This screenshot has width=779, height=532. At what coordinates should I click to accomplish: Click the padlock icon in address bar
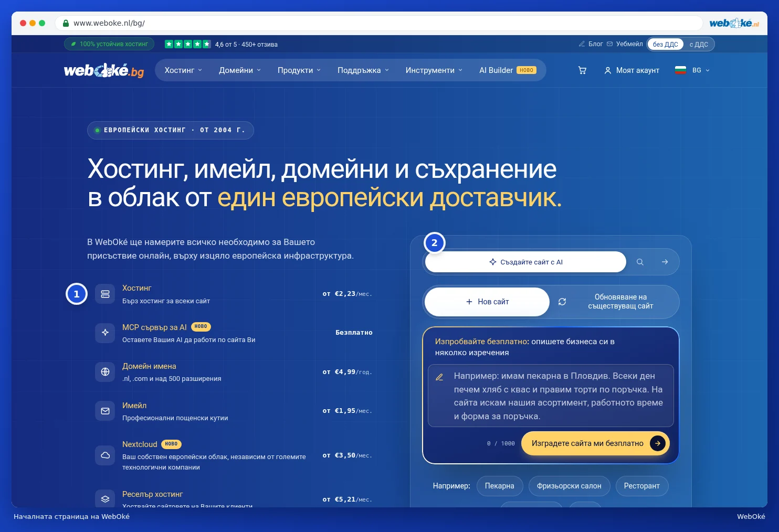tap(66, 23)
